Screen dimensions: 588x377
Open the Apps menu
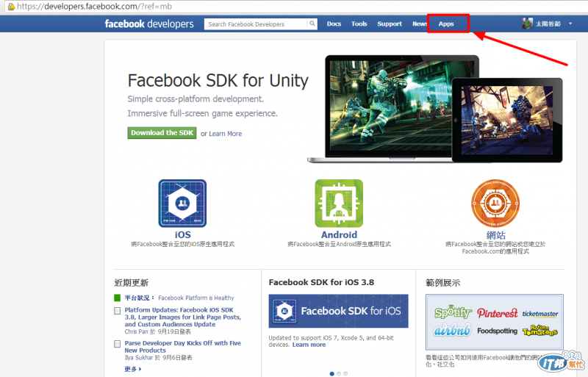(x=446, y=24)
